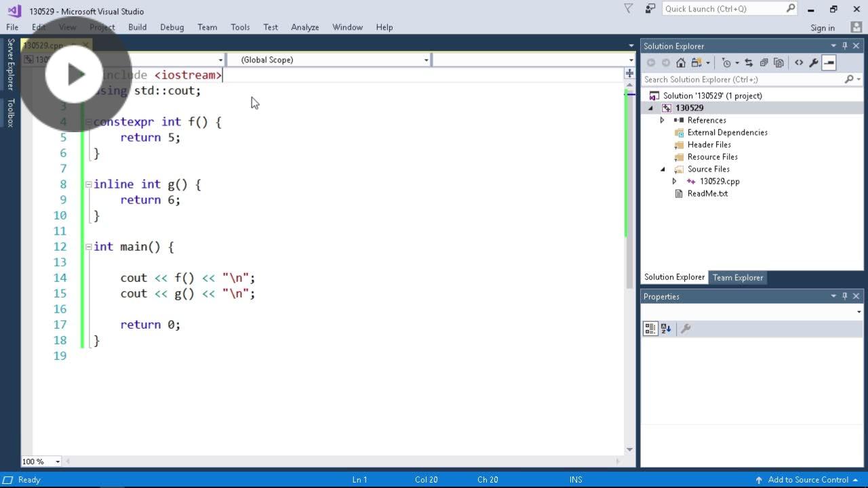868x488 pixels.
Task: Split the editor with the plus icon
Action: tap(630, 73)
